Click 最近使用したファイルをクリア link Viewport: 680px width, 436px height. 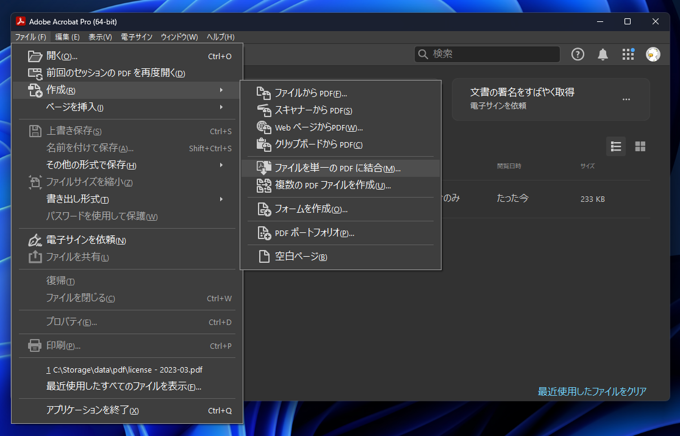tap(592, 391)
